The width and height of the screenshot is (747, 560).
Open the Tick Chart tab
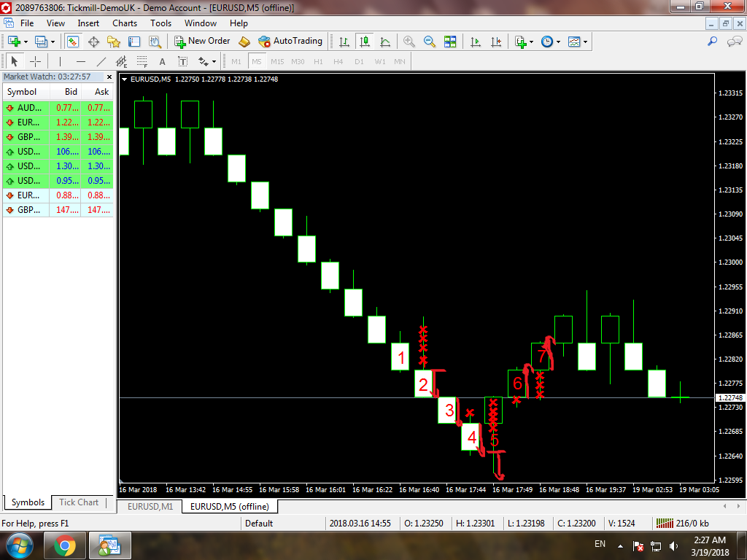[x=79, y=502]
